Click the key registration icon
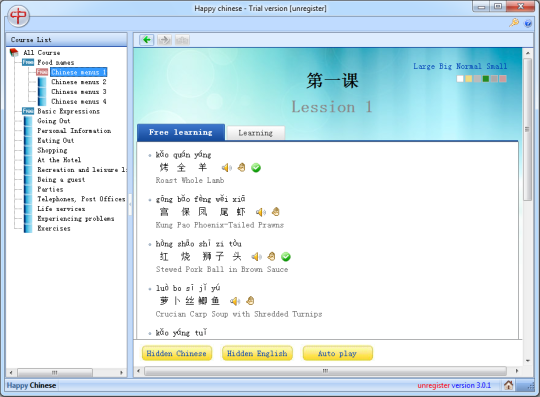540x397 pixels. (x=514, y=23)
